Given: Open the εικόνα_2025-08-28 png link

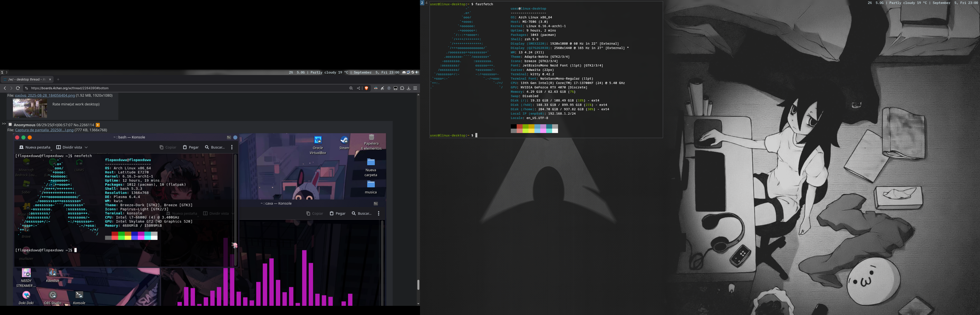Looking at the screenshot, I should click(x=45, y=96).
